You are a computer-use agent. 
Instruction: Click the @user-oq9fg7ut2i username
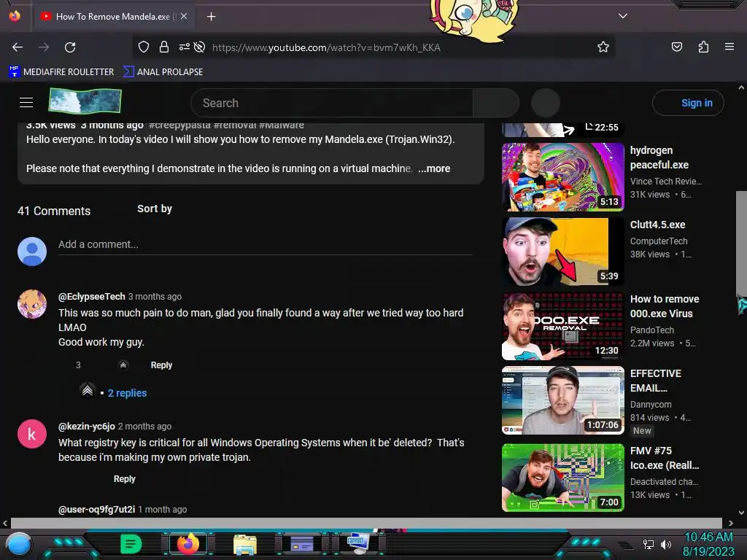coord(97,510)
